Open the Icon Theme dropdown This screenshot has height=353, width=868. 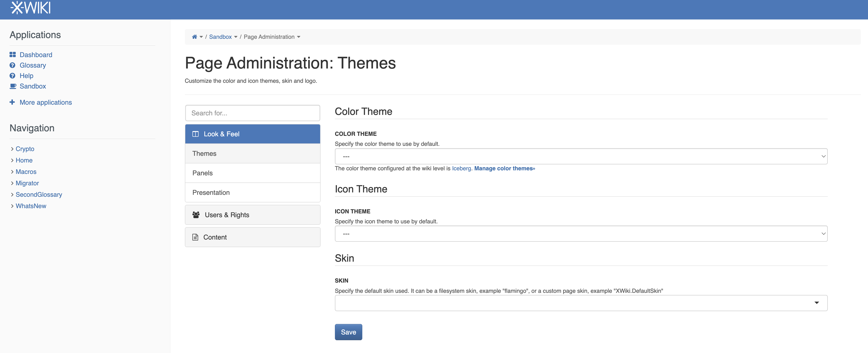[x=581, y=234]
